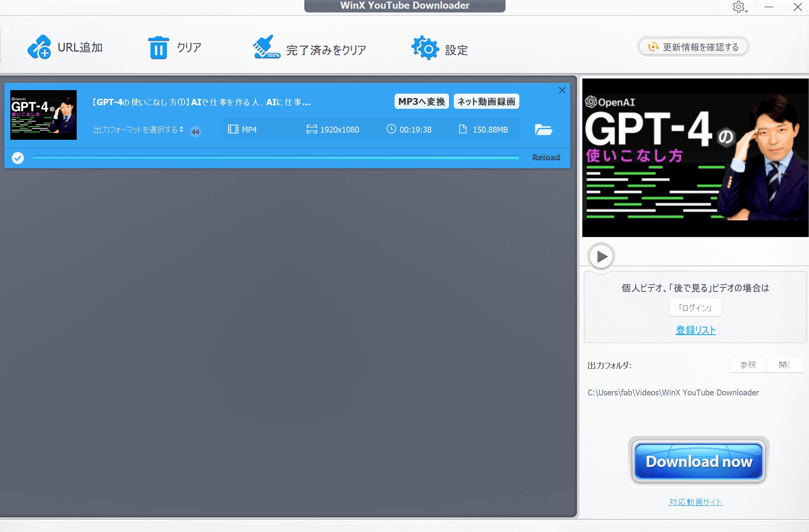Screen dimensions: 809x532
Task: Click the ネット動画録画 button
Action: click(486, 102)
